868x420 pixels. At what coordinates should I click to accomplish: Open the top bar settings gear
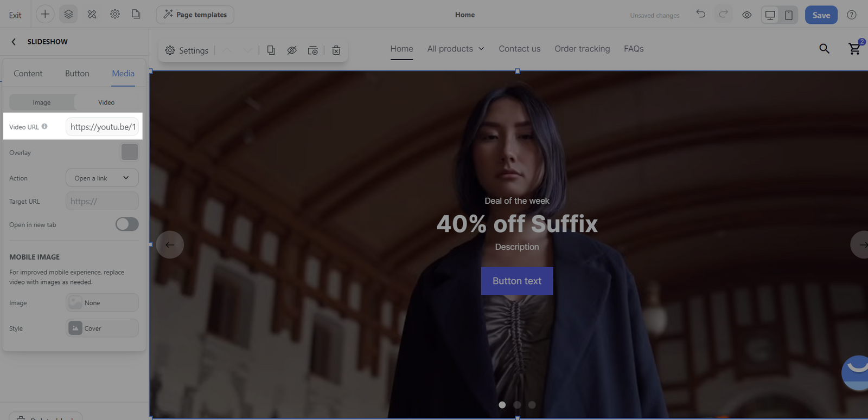click(115, 15)
